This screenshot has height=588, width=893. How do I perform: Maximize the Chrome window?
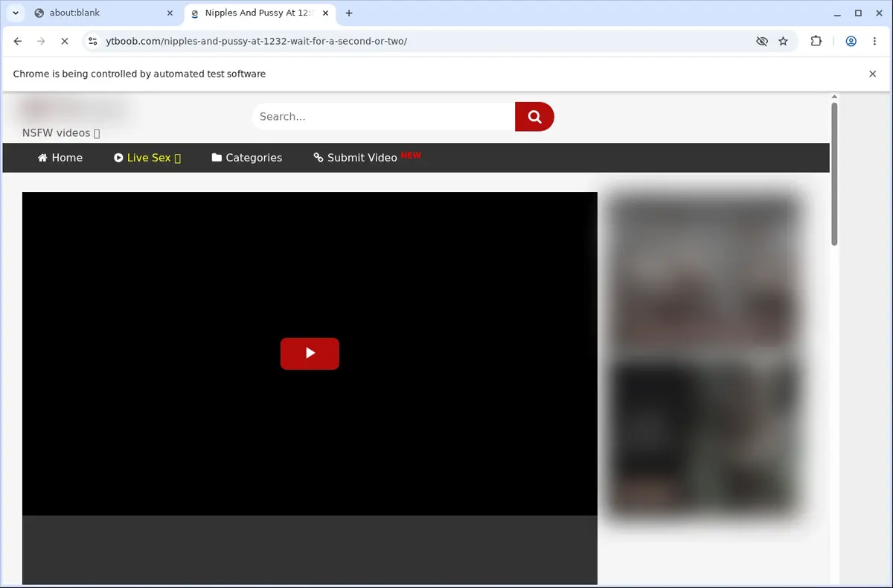coord(858,13)
